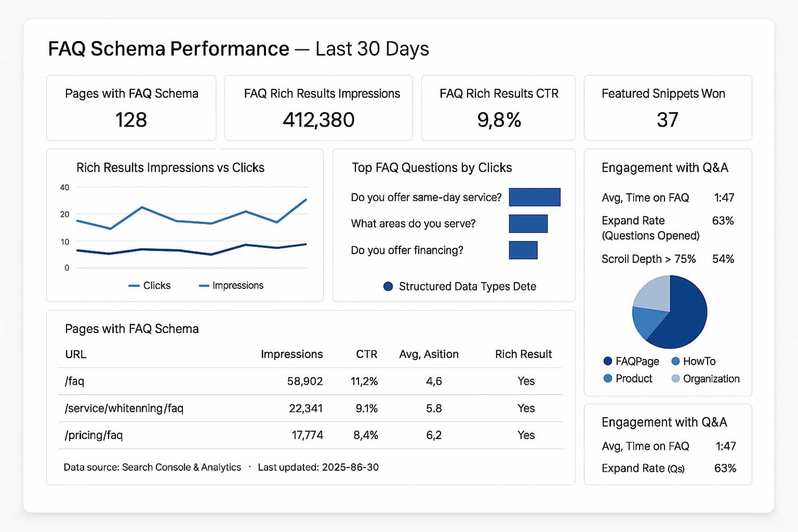The height and width of the screenshot is (532, 798).
Task: Click the Structured Data Types legend dot
Action: 388,286
